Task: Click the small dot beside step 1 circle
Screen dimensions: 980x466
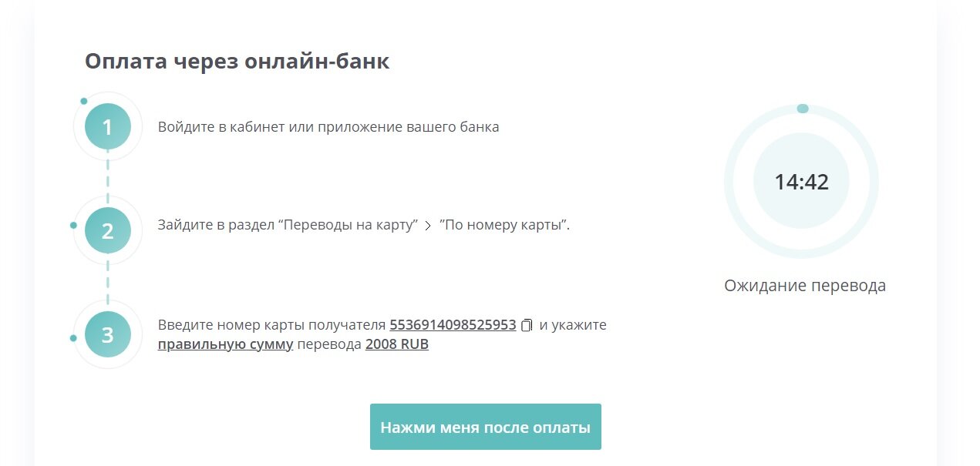Action: click(84, 101)
